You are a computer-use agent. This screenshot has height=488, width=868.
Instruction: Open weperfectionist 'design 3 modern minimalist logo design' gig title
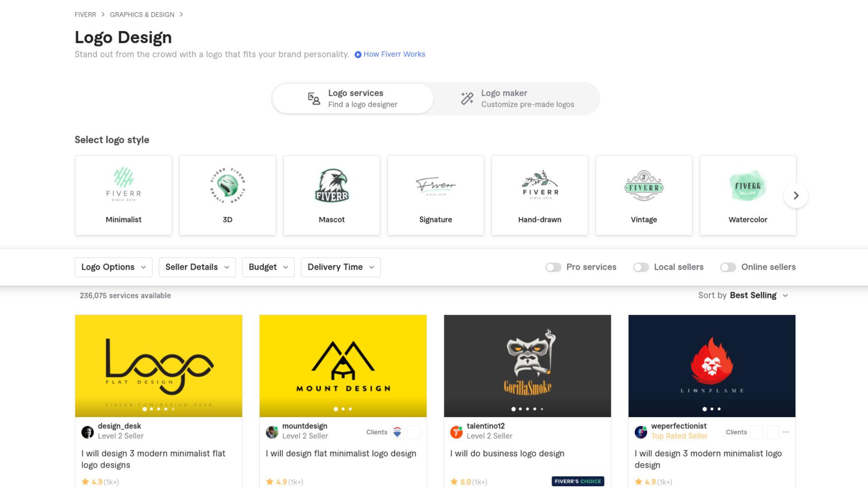click(x=708, y=459)
